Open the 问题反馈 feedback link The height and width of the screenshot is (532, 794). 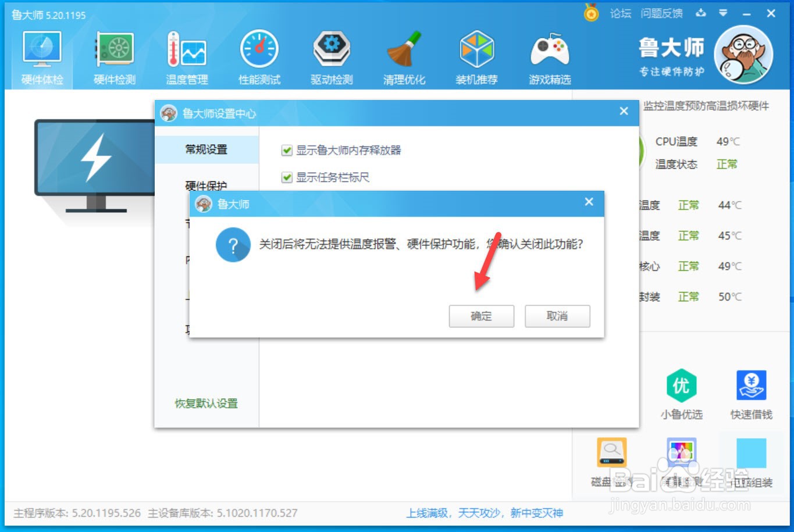tap(662, 13)
